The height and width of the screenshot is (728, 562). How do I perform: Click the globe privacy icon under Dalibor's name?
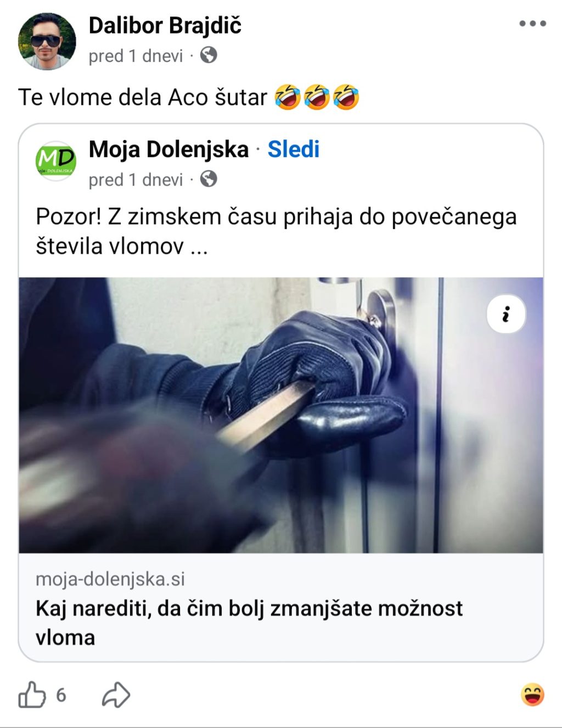tap(209, 55)
